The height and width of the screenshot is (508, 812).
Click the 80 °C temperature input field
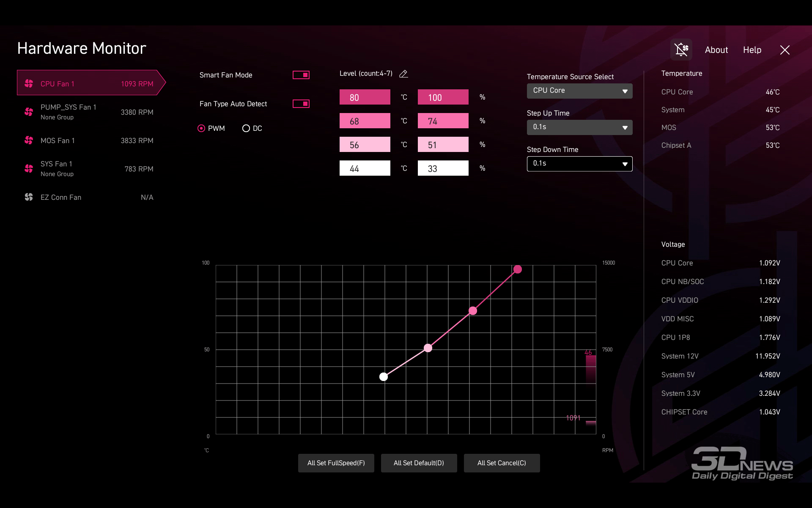(x=365, y=97)
